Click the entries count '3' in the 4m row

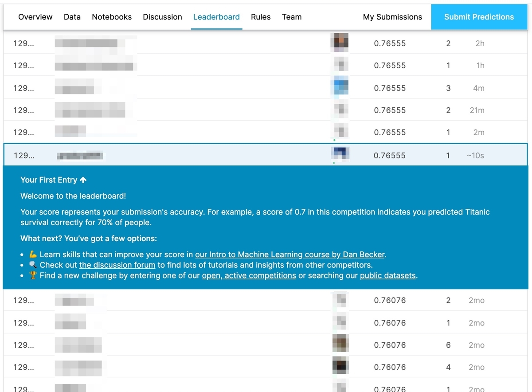point(448,88)
